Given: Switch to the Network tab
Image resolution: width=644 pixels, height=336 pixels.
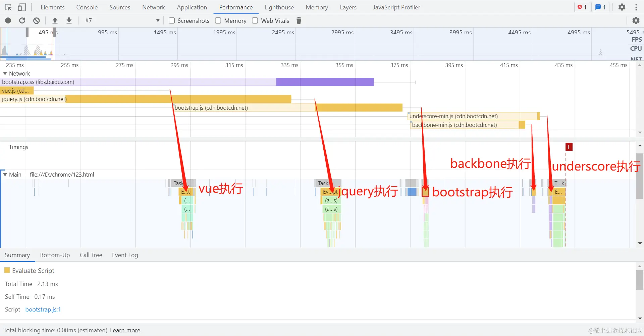Looking at the screenshot, I should pyautogui.click(x=154, y=7).
